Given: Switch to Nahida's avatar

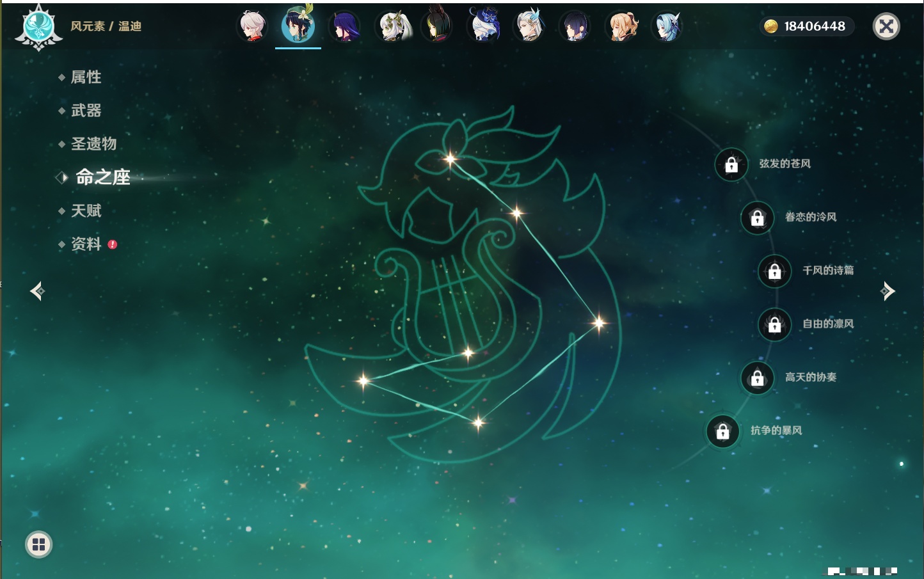Looking at the screenshot, I should [391, 26].
